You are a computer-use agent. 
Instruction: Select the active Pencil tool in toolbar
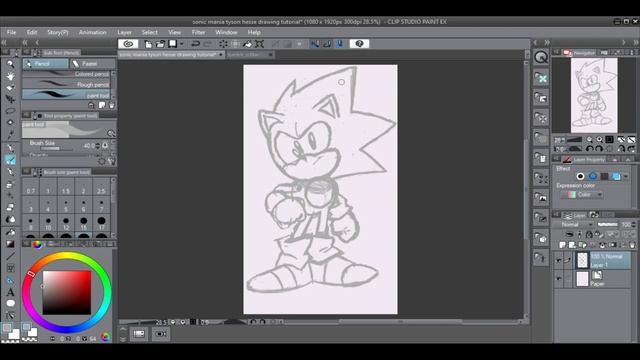[11, 160]
